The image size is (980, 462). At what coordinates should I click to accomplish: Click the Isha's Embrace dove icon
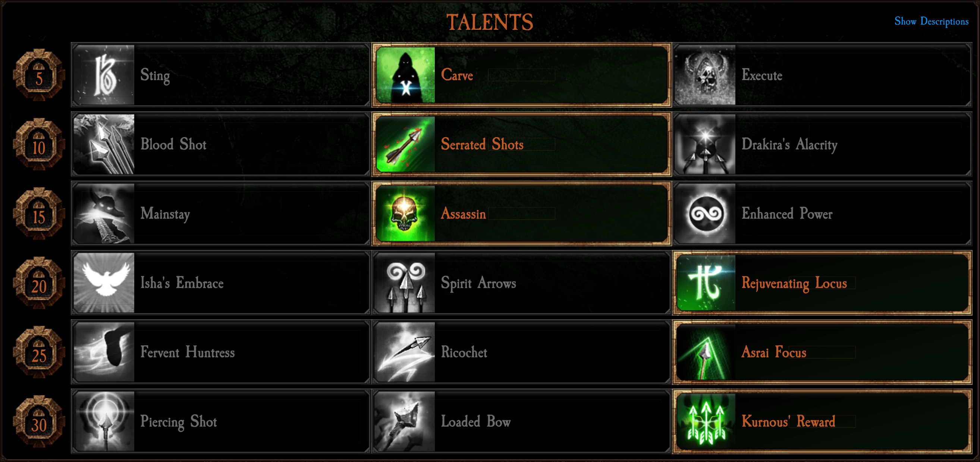coord(104,283)
